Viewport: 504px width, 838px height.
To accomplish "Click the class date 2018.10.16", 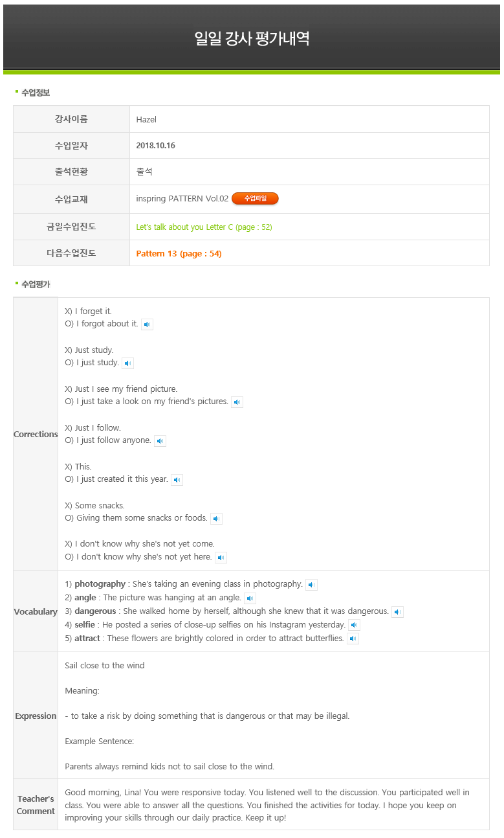I will [x=155, y=146].
